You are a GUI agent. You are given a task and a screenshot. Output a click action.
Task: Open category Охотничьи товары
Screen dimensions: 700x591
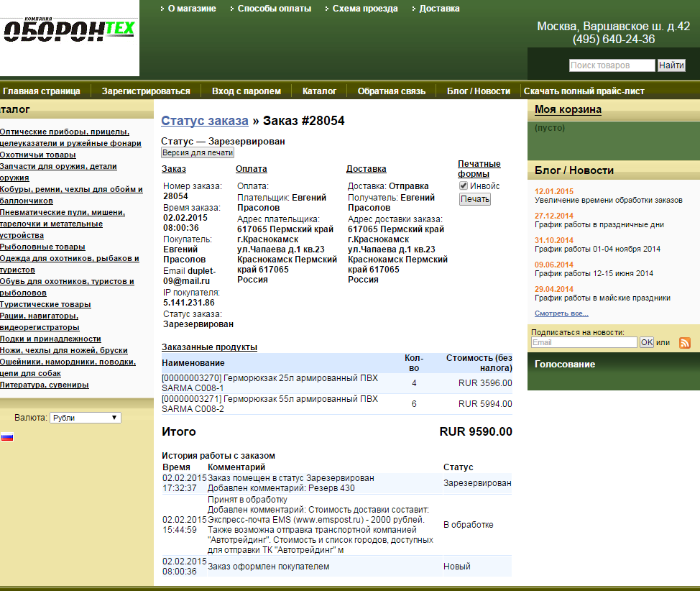coord(38,155)
